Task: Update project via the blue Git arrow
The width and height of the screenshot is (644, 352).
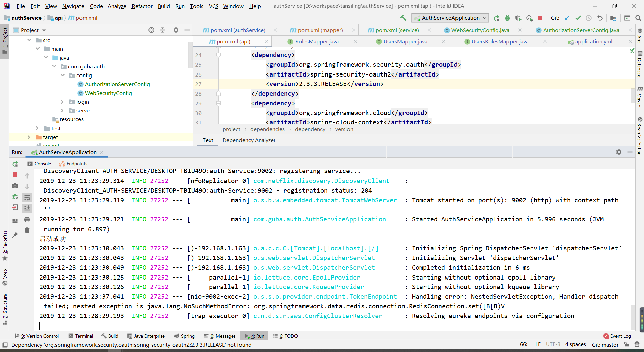Action: click(567, 18)
